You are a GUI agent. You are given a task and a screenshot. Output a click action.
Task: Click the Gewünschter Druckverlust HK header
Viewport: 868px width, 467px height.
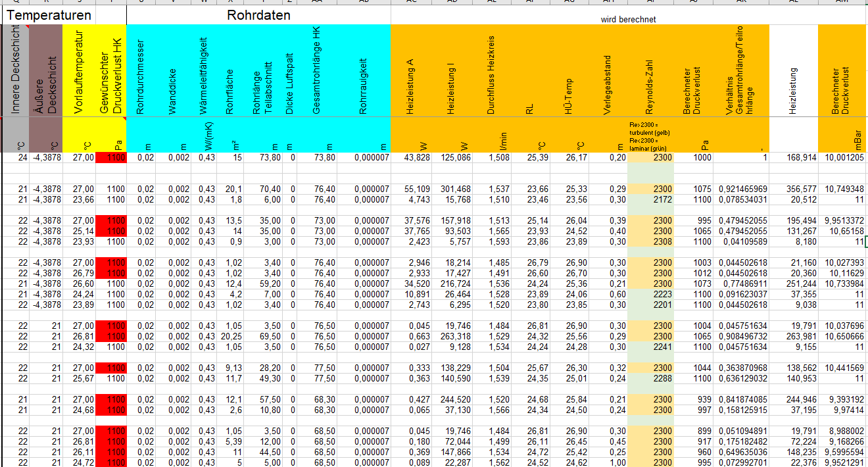110,70
